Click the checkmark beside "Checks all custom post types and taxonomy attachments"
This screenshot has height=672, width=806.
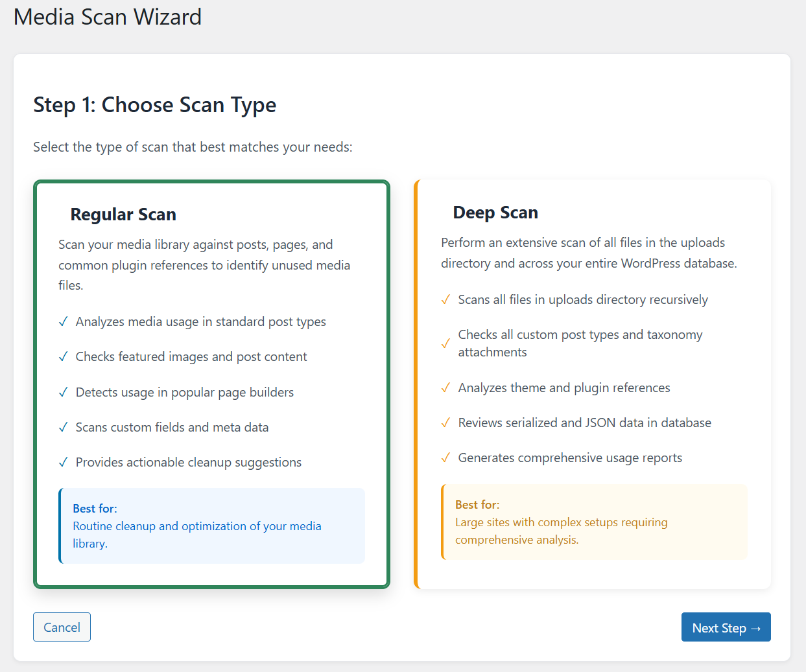click(445, 343)
